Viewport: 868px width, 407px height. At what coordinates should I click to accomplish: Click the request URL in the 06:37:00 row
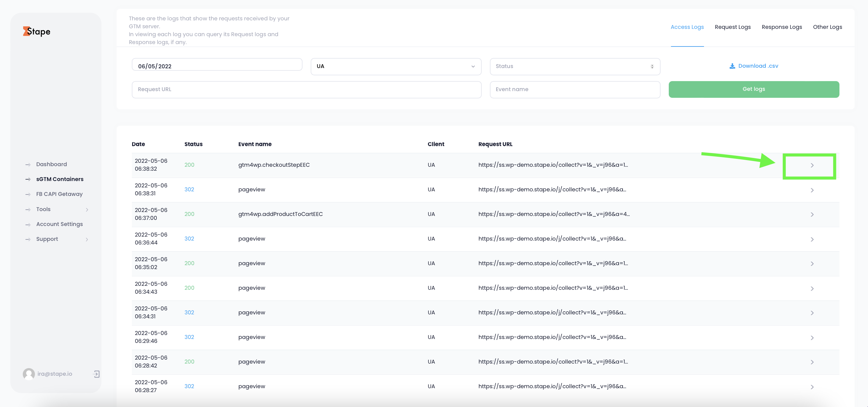[554, 214]
